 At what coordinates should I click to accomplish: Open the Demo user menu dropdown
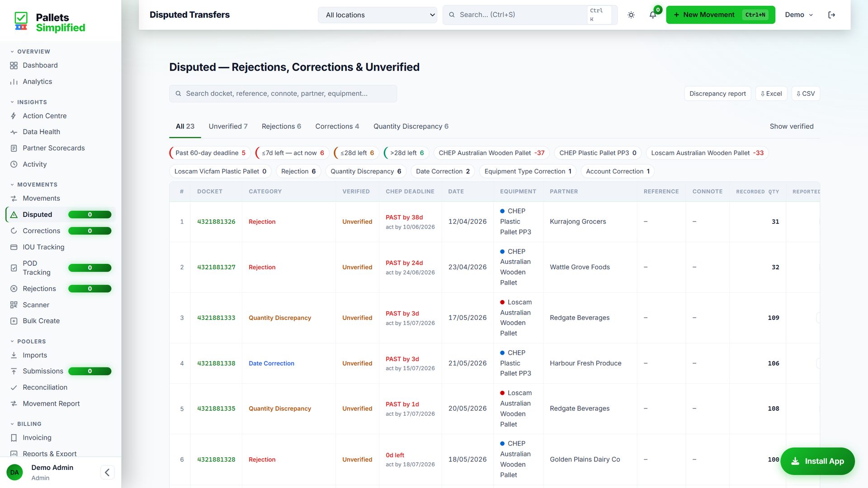pos(799,15)
